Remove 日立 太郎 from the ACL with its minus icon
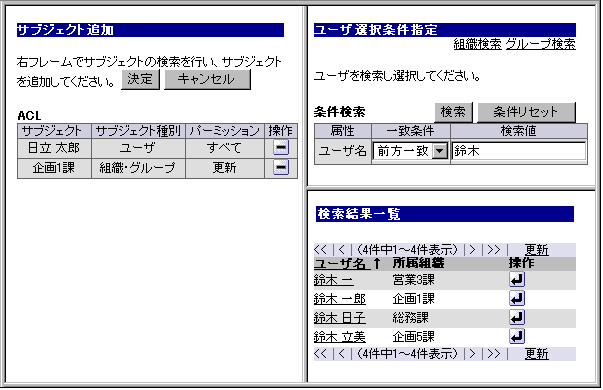Screen dimensions: 603x390 pos(281,147)
